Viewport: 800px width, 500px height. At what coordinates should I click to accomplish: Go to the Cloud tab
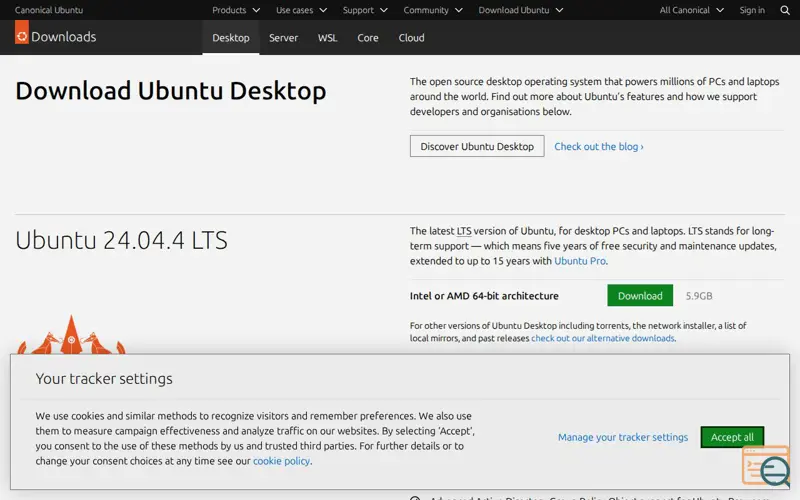click(411, 38)
